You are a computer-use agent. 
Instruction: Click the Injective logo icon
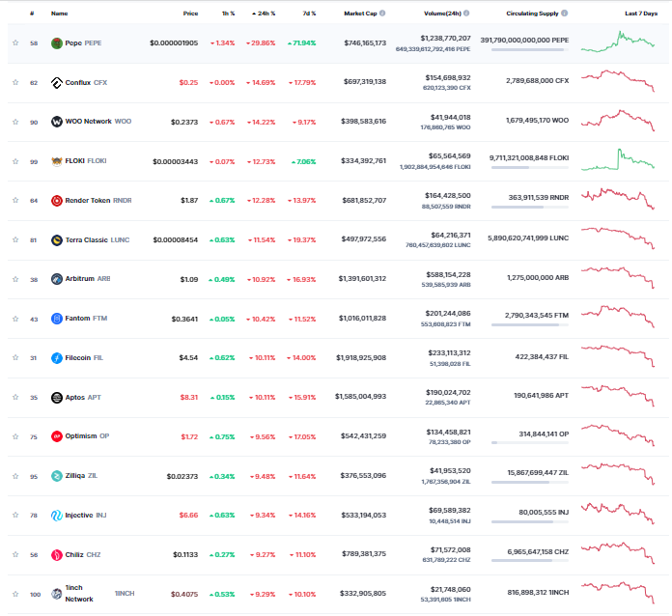pyautogui.click(x=57, y=516)
